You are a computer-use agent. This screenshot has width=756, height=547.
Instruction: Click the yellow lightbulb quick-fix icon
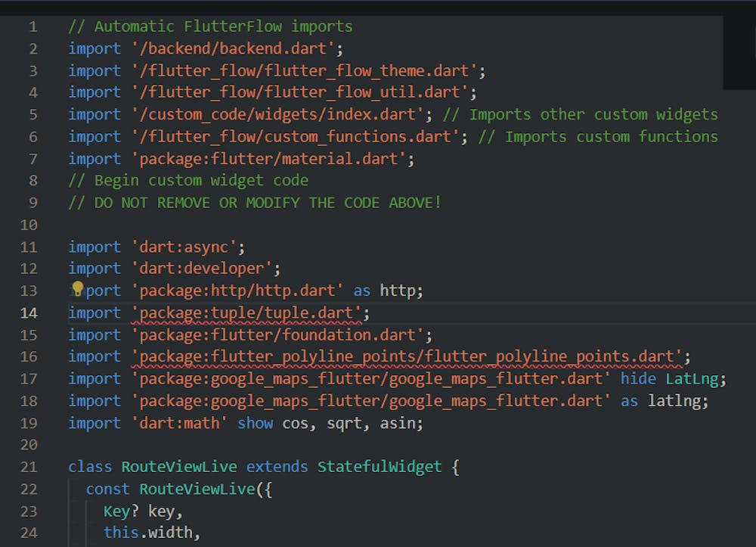point(76,288)
